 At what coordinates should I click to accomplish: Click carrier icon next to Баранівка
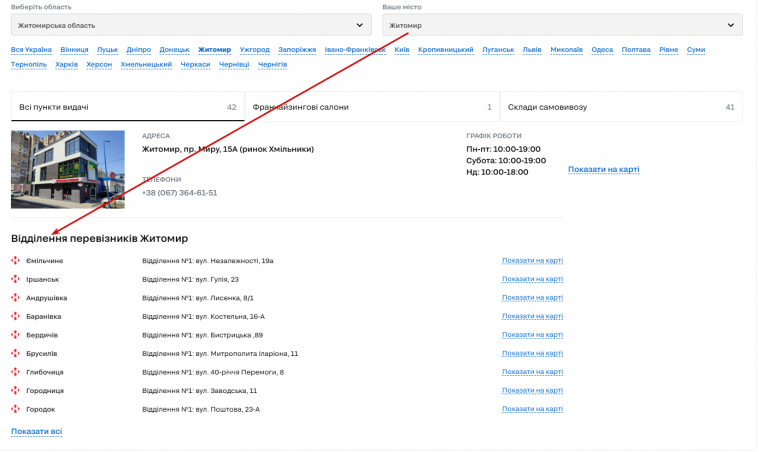16,316
